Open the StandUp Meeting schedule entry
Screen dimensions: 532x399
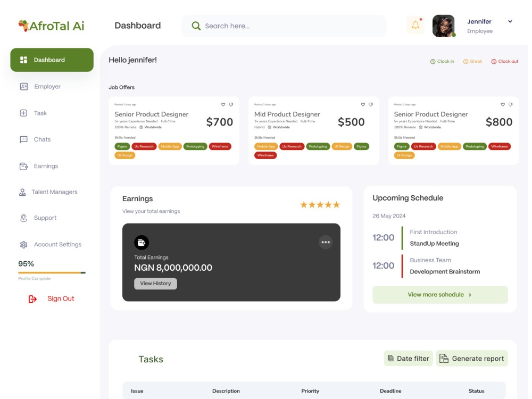pos(434,244)
